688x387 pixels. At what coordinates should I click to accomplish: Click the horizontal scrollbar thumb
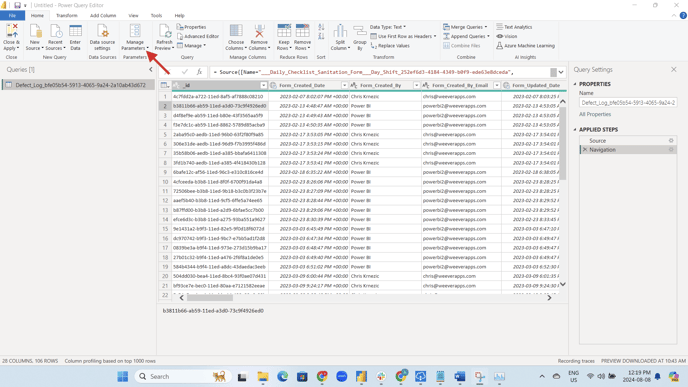tap(210, 297)
